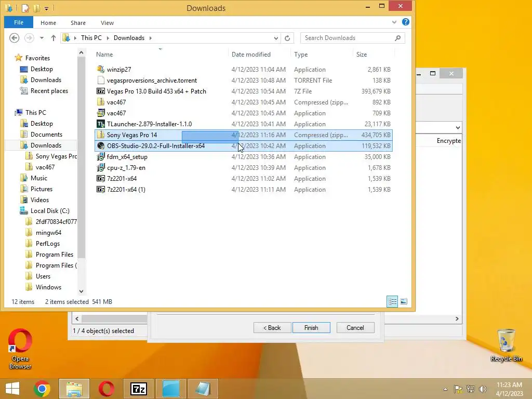Open 7-Zip from the taskbar
532x399 pixels.
[x=139, y=389]
